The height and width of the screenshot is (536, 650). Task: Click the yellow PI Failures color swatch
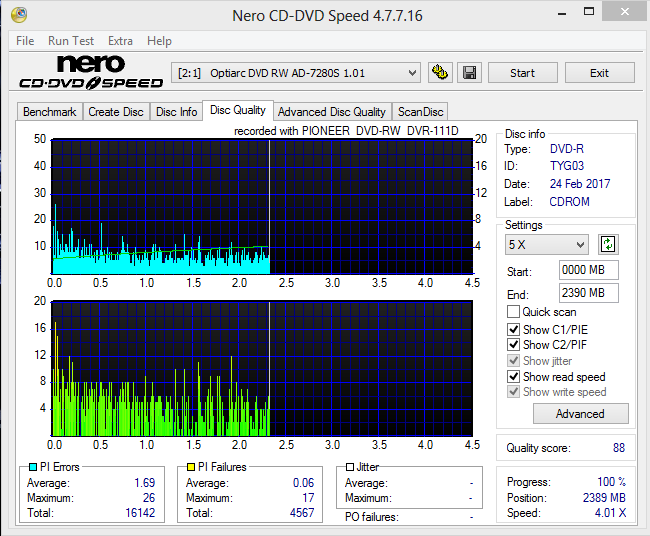click(191, 467)
